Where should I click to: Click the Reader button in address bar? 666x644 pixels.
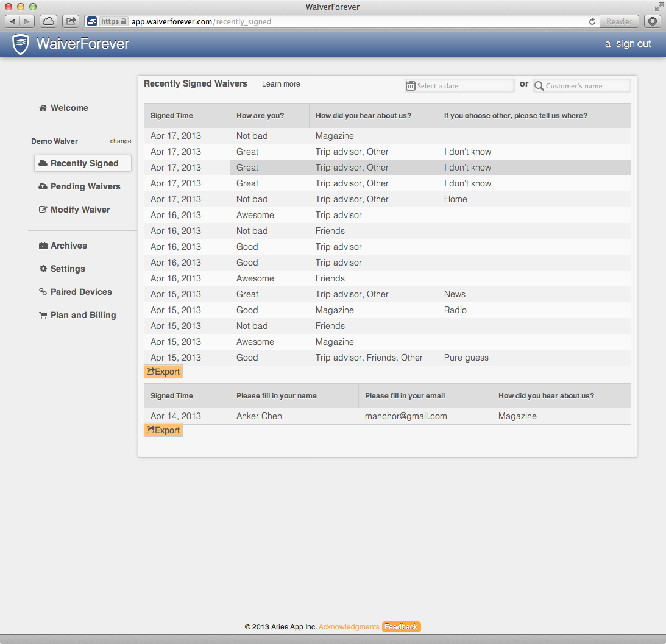click(619, 21)
